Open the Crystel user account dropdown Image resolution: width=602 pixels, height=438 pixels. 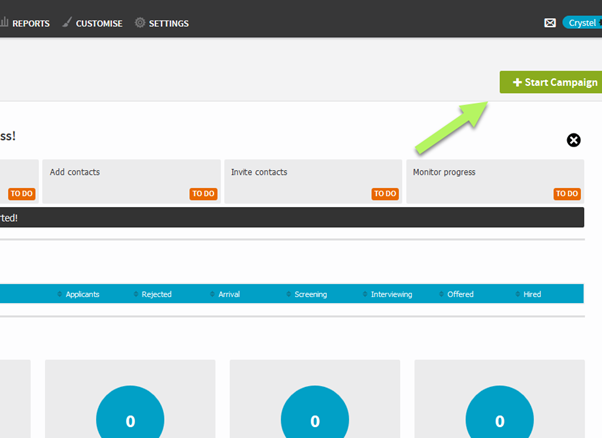[x=581, y=23]
